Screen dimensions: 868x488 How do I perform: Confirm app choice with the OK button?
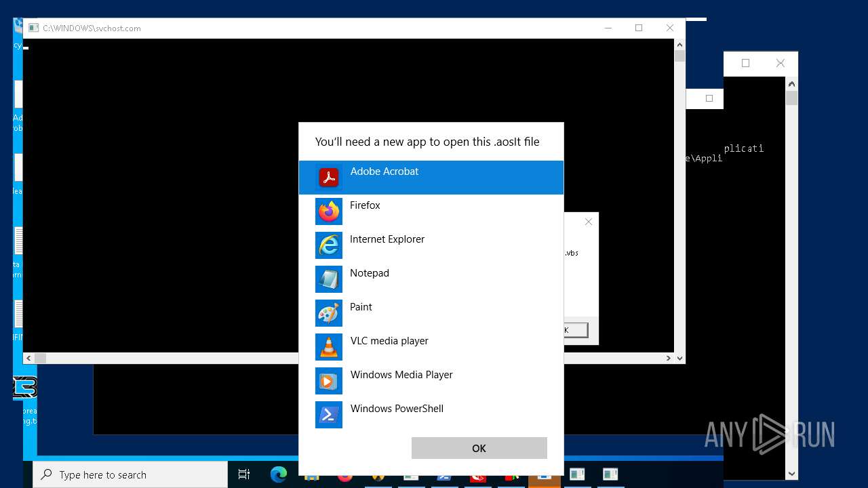(479, 448)
